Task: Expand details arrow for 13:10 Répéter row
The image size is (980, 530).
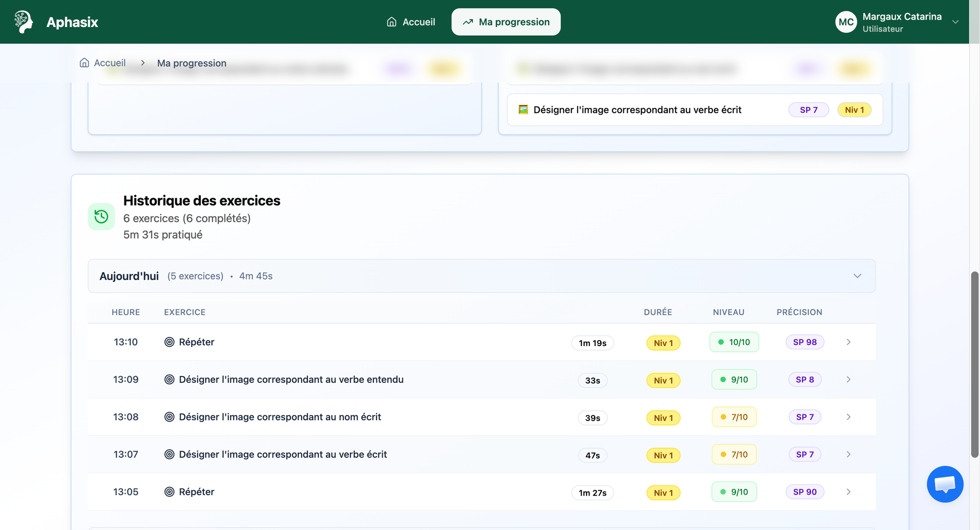Action: click(x=849, y=342)
